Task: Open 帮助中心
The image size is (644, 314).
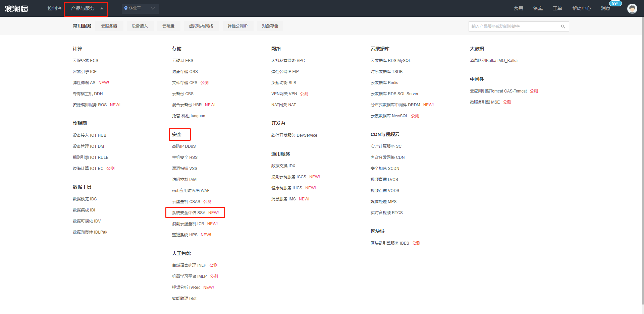Action: click(582, 8)
